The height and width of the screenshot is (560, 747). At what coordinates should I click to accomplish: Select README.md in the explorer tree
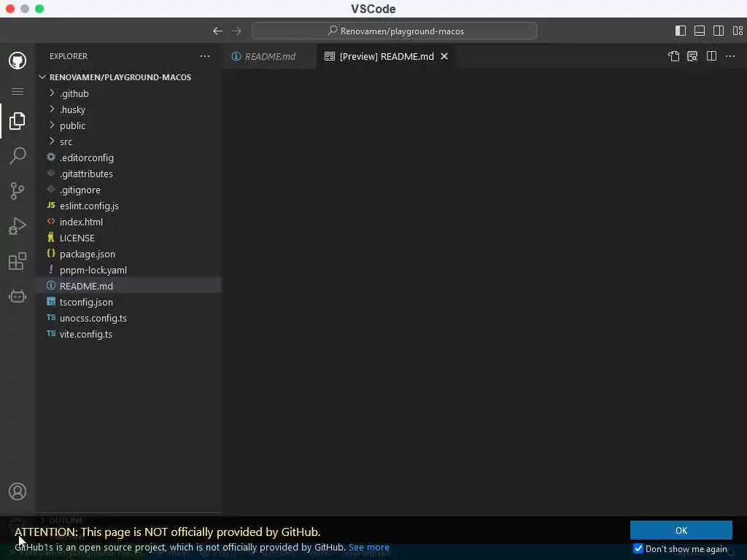click(x=128, y=286)
